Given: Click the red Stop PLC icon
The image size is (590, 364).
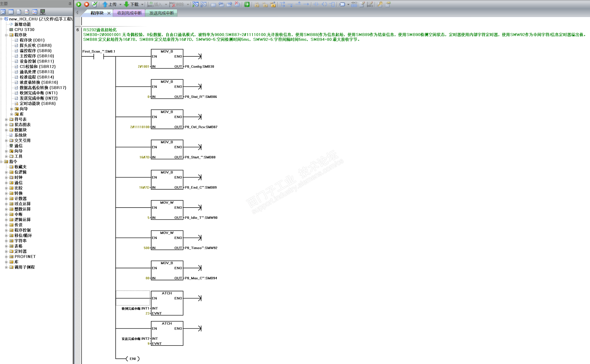Looking at the screenshot, I should click(86, 4).
